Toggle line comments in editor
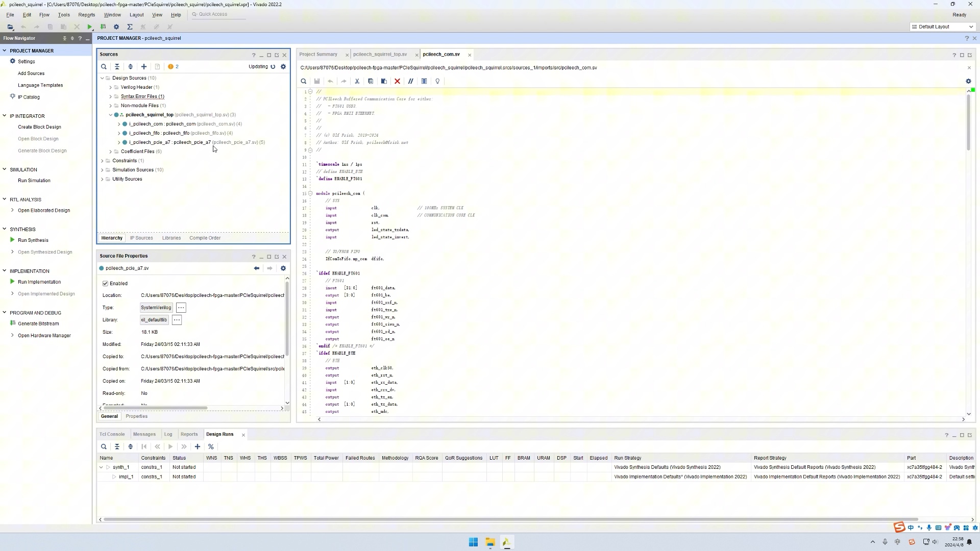The width and height of the screenshot is (980, 551). click(410, 81)
